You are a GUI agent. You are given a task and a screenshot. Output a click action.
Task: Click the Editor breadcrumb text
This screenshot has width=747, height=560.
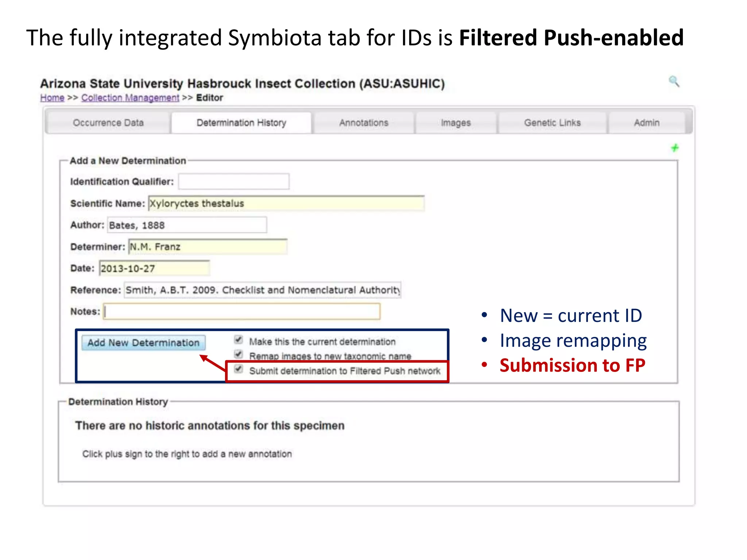coord(209,98)
